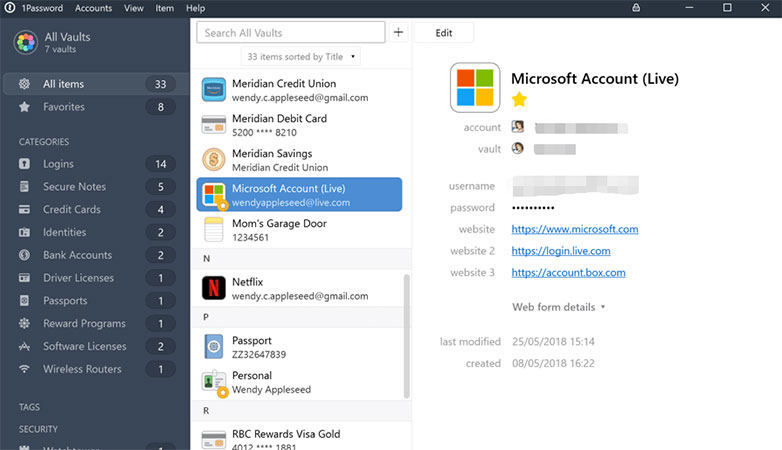This screenshot has width=782, height=450.
Task: Toggle the favorite star on Microsoft Account
Action: [519, 99]
